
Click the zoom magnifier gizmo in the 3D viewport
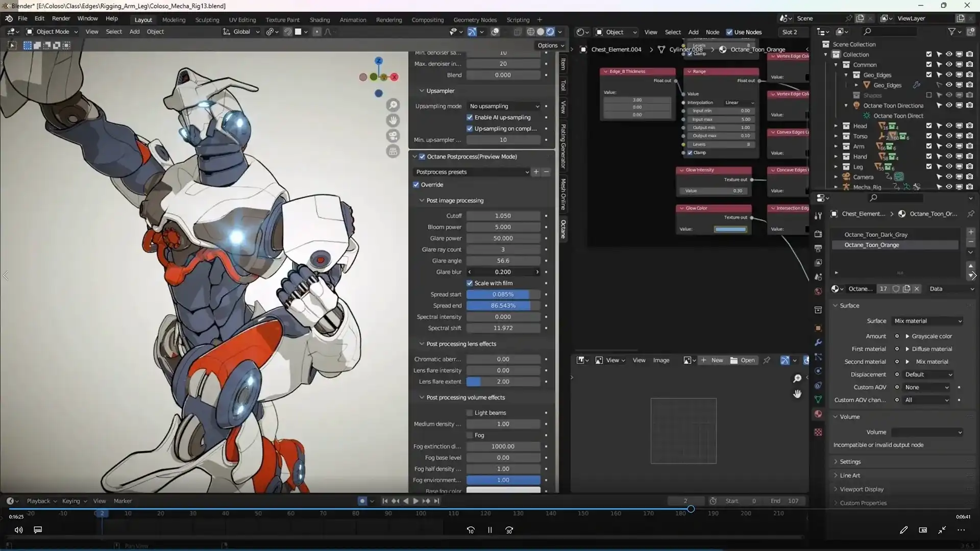[393, 105]
